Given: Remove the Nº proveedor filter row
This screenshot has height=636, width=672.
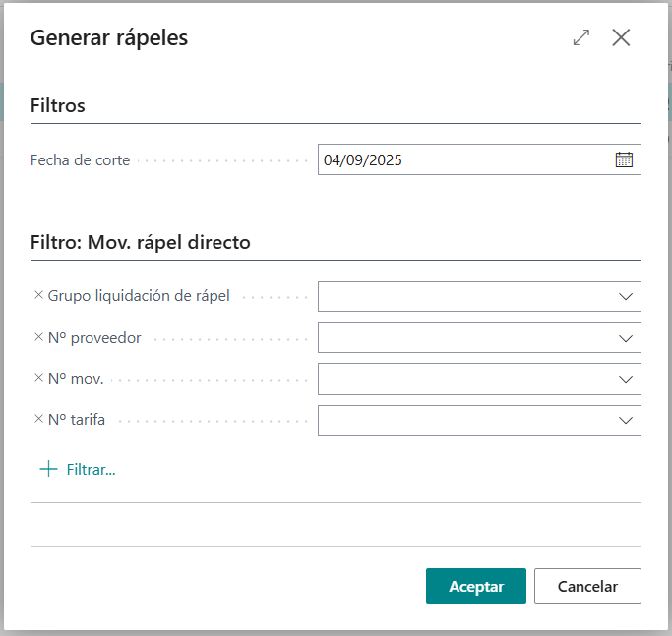Looking at the screenshot, I should pyautogui.click(x=39, y=337).
